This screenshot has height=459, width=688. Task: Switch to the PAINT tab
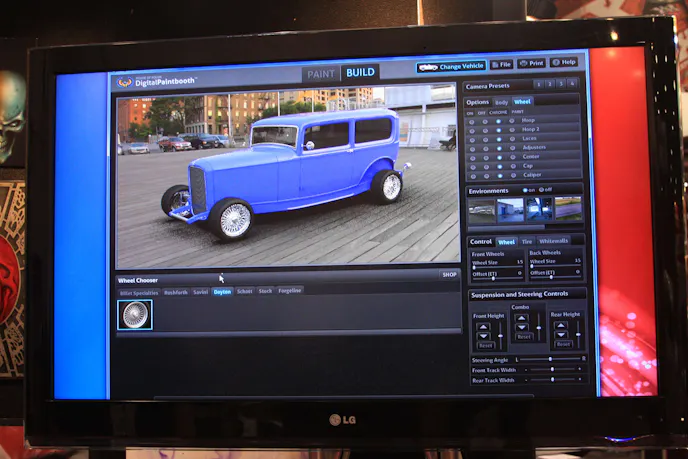pyautogui.click(x=321, y=73)
